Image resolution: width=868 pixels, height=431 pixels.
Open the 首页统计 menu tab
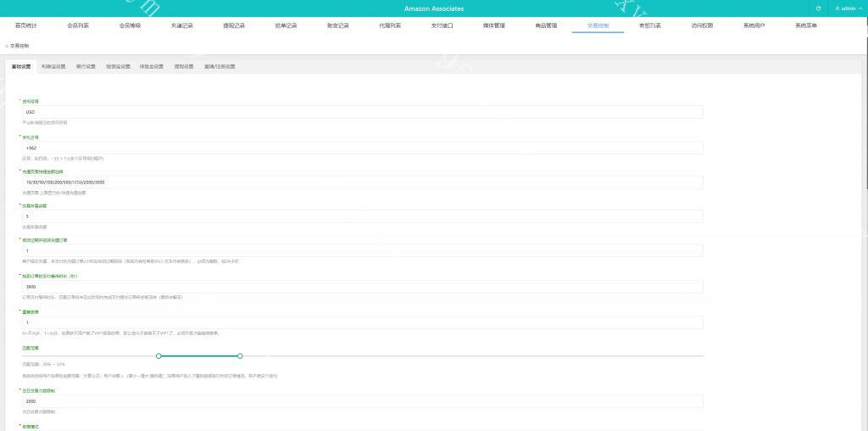(26, 25)
